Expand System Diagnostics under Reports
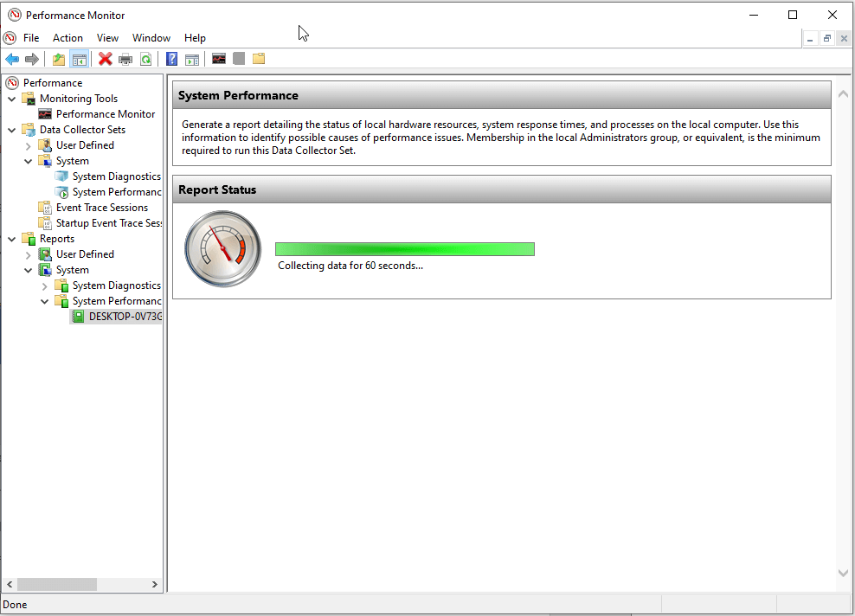 pos(43,285)
